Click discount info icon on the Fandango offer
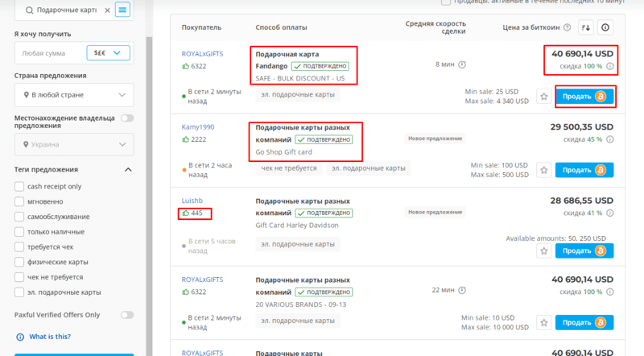 [x=610, y=66]
